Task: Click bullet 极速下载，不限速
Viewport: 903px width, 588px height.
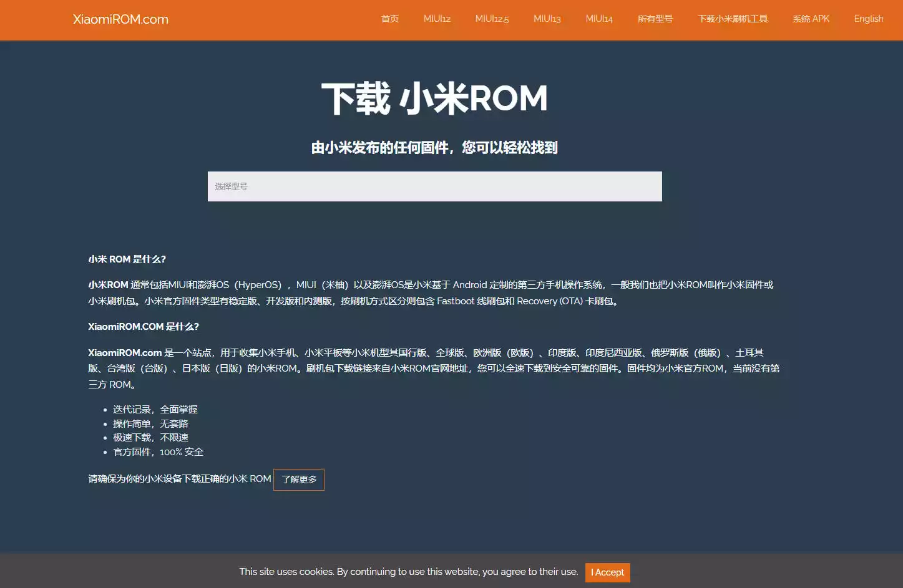Action: coord(150,438)
